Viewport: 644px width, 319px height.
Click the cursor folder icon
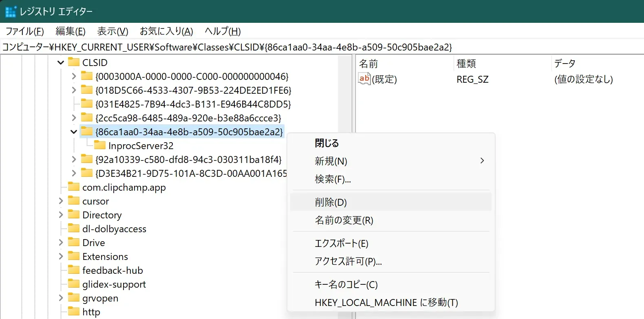74,200
